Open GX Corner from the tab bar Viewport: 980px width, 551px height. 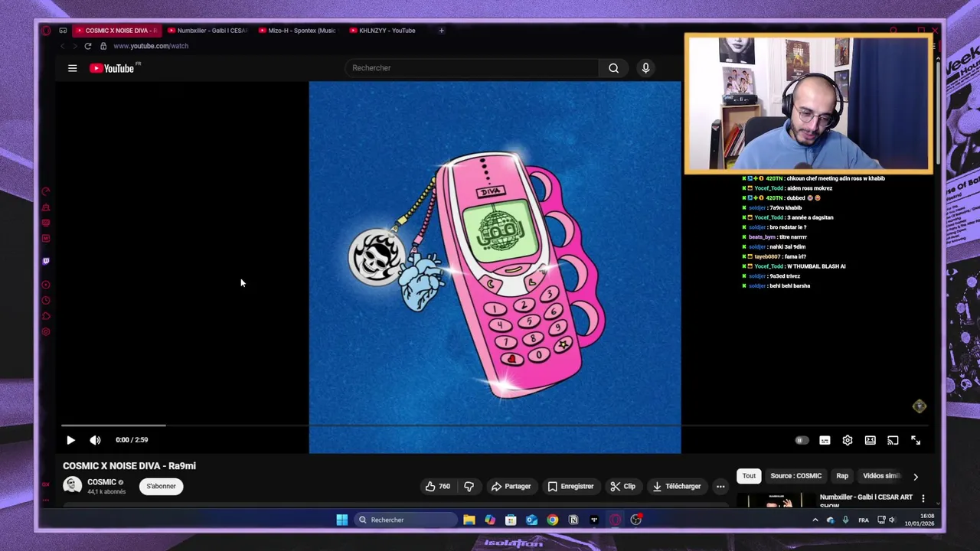coord(63,31)
